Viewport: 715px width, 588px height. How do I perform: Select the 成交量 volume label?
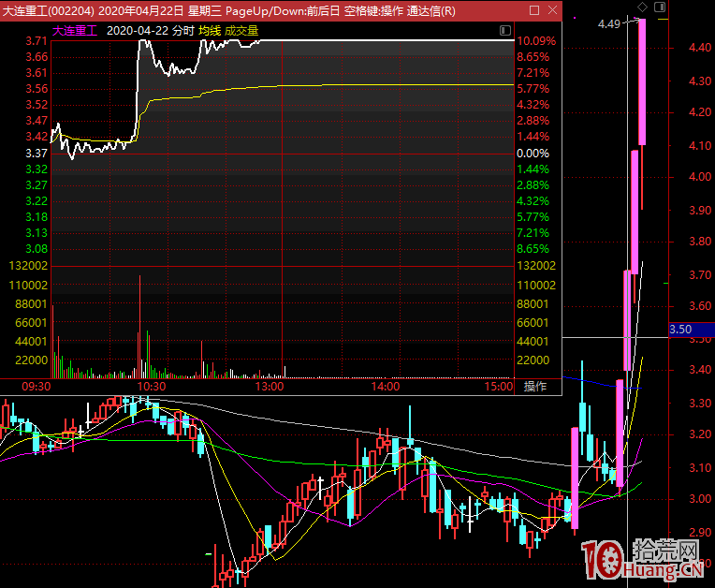tap(241, 31)
